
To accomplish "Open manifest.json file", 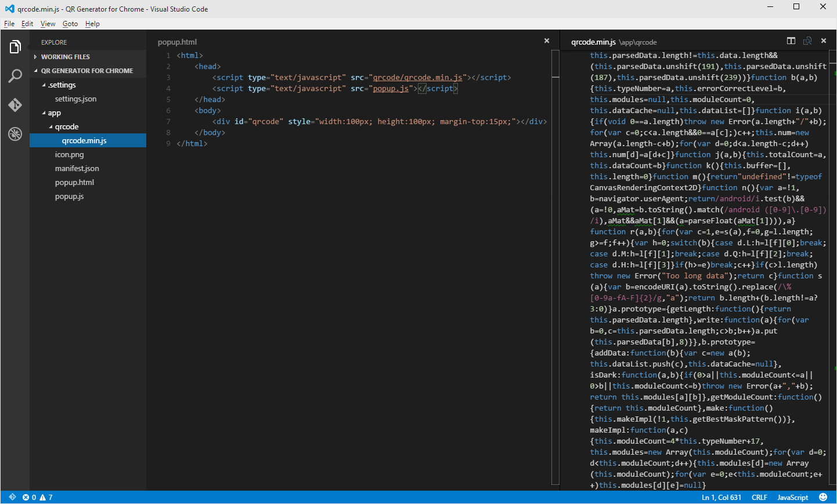I will click(88, 168).
